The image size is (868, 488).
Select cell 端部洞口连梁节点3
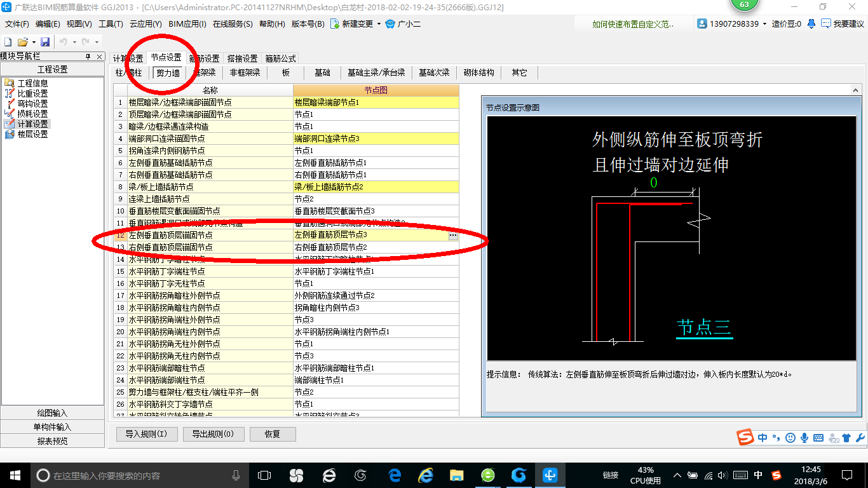[x=376, y=139]
